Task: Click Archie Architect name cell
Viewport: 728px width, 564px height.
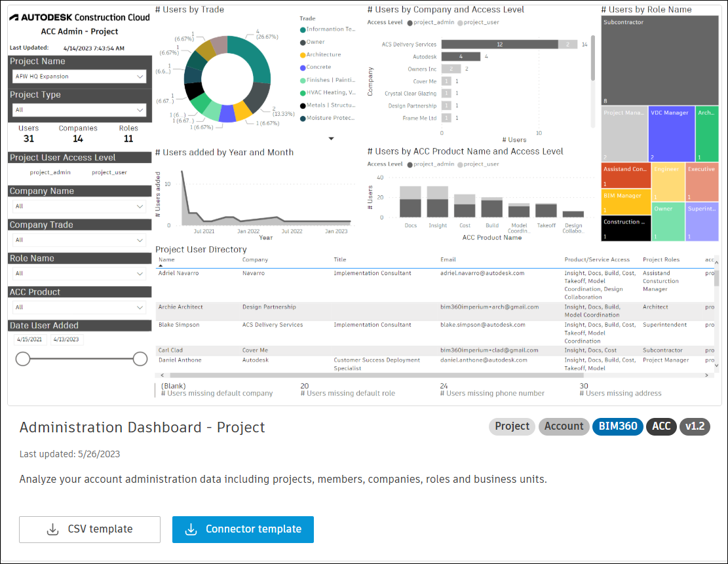Action: pyautogui.click(x=181, y=307)
